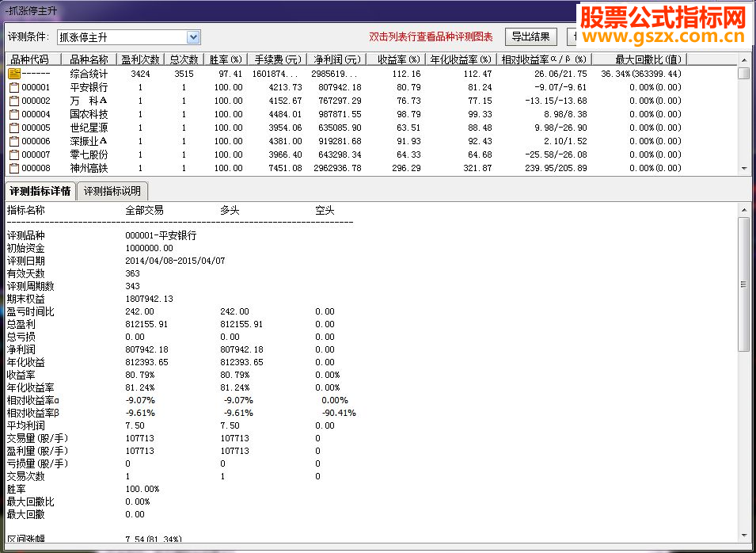This screenshot has height=553, width=756.
Task: Click annualized return value 321.87
Action: pos(477,169)
